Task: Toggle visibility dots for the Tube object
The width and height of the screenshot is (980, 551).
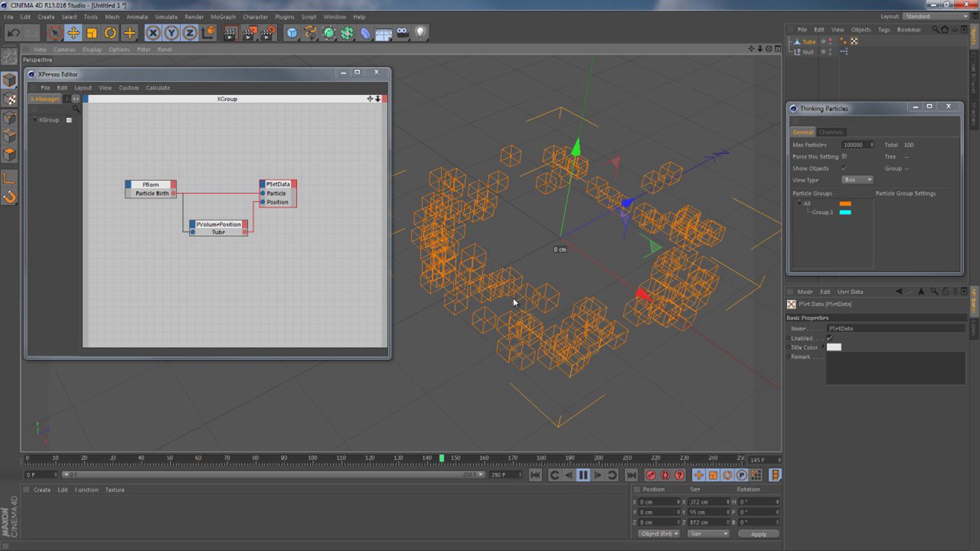Action: (830, 42)
